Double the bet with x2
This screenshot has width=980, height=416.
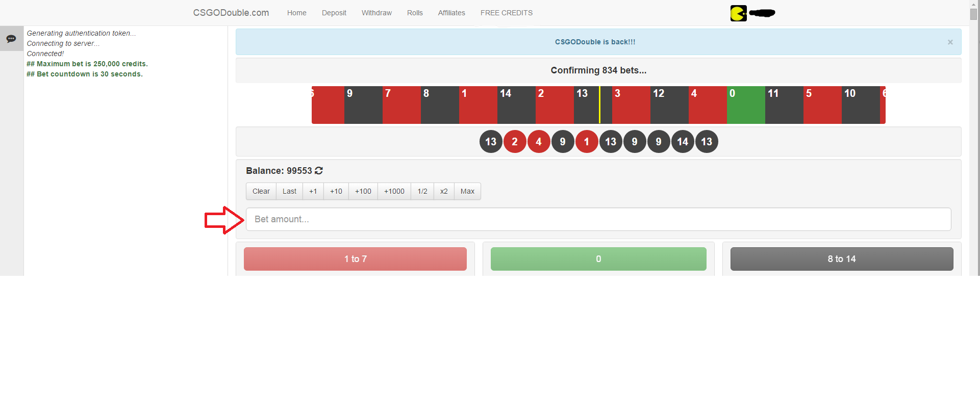pos(444,191)
